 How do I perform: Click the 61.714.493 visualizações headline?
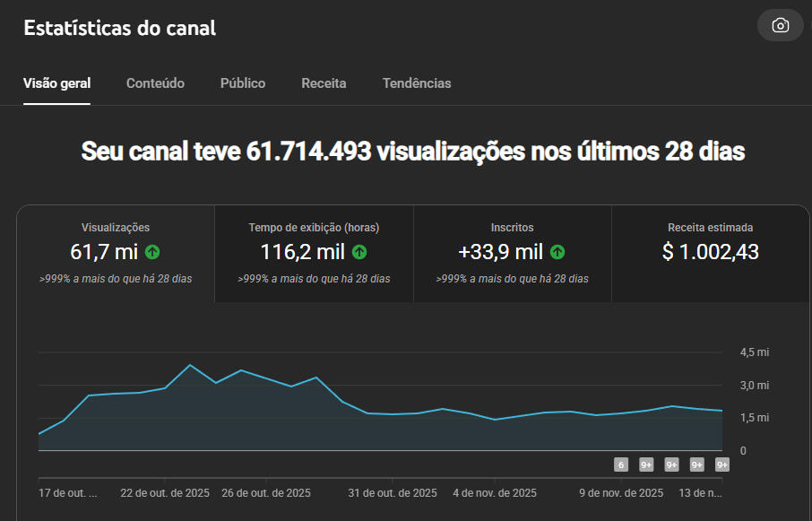[x=412, y=152]
